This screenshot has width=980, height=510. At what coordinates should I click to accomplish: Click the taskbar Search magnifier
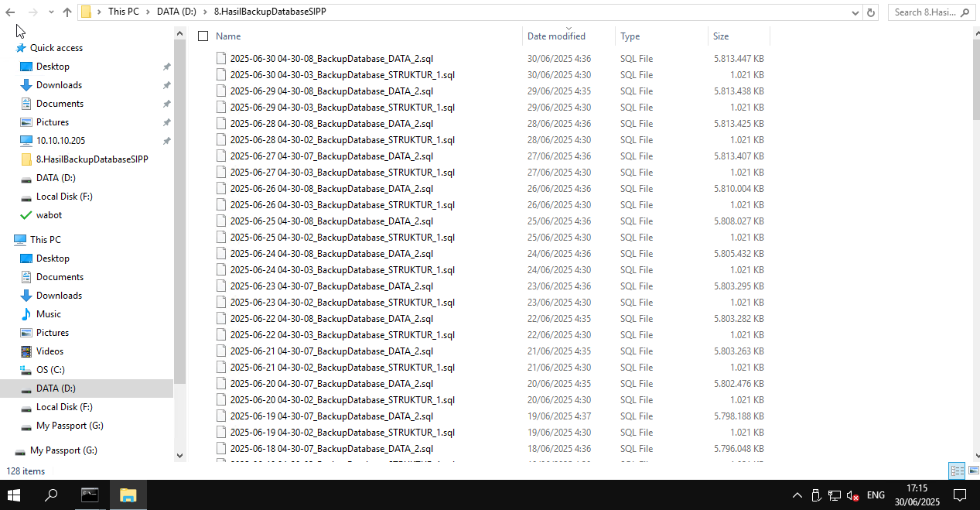[51, 495]
